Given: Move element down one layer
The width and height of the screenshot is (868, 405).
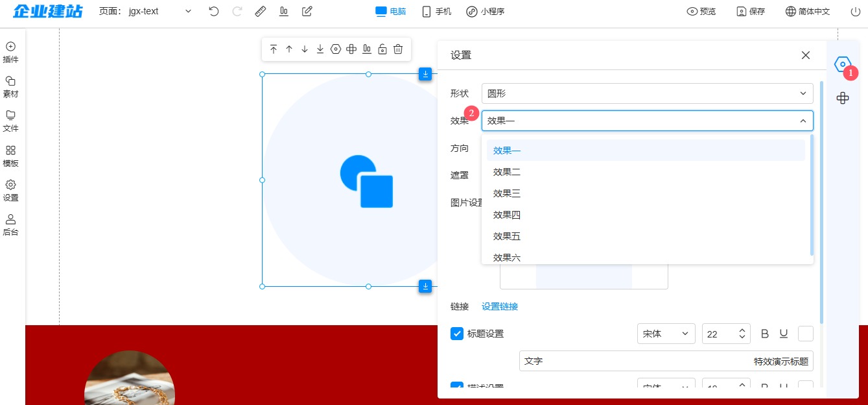Looking at the screenshot, I should point(305,49).
